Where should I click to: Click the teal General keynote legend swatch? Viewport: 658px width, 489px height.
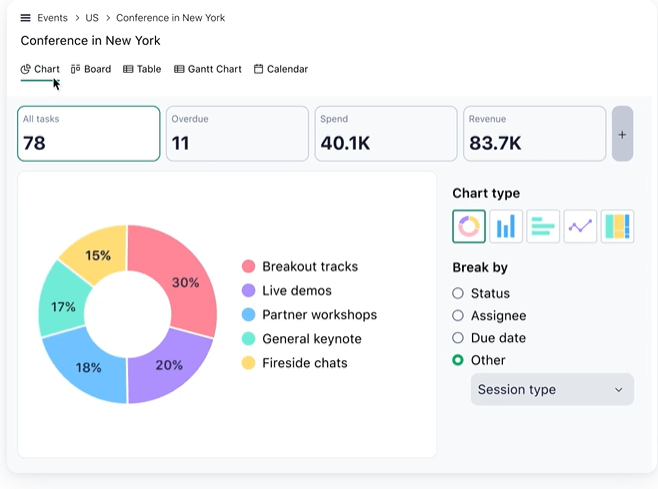[248, 339]
